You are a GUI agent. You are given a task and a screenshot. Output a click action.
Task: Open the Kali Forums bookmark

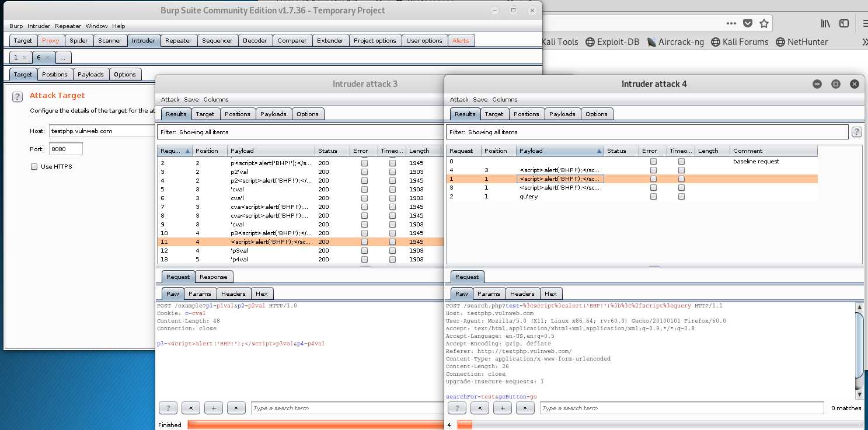click(x=740, y=42)
